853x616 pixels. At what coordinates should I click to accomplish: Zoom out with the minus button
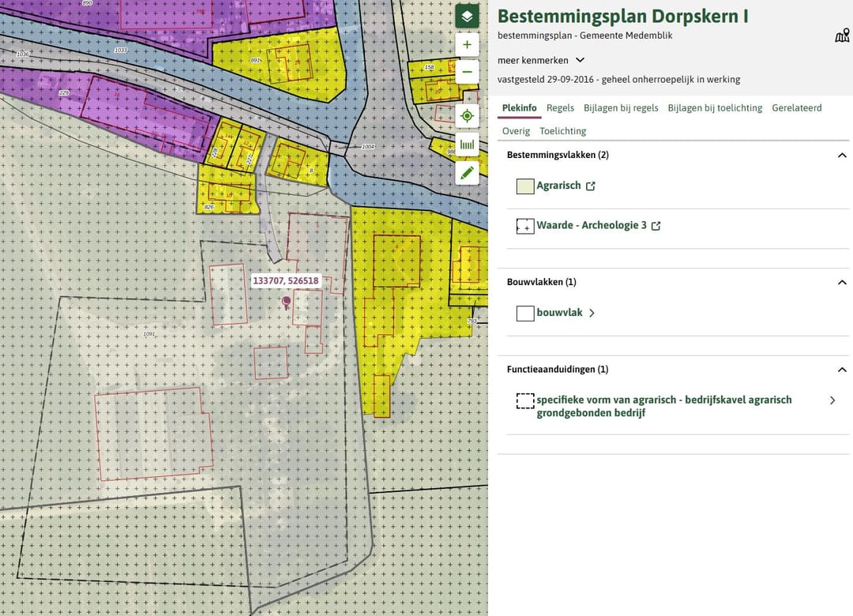coord(467,72)
